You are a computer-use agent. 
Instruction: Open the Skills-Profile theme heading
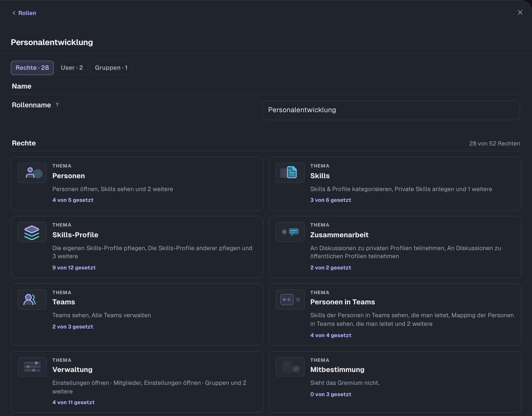coord(75,235)
